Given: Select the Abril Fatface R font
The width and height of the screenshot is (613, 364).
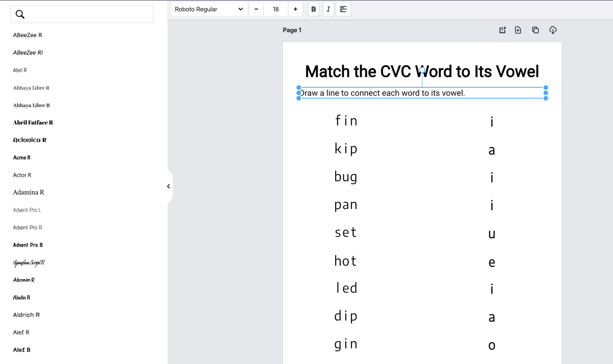Looking at the screenshot, I should [33, 123].
